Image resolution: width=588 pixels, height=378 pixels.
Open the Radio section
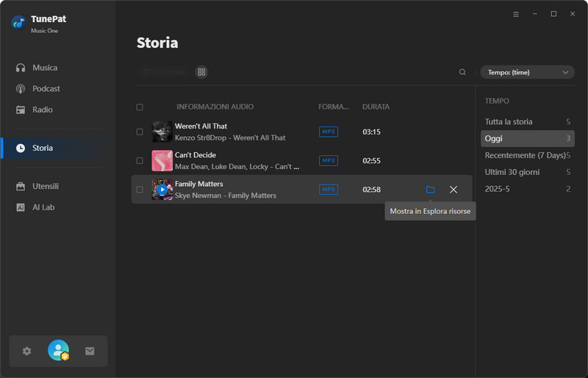(x=42, y=110)
